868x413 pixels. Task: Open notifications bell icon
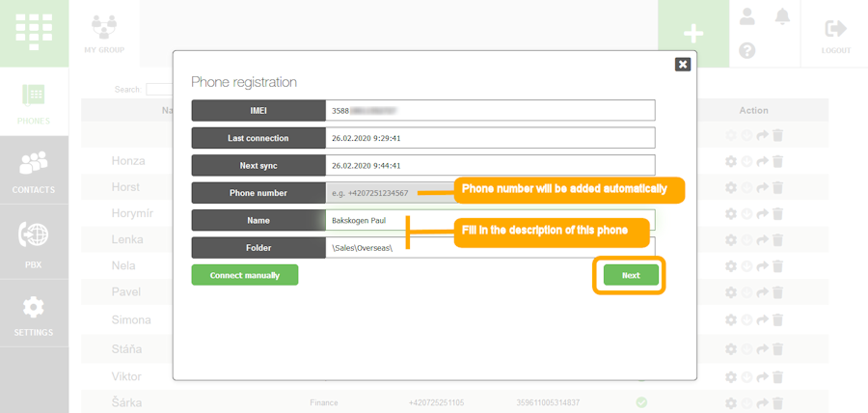tap(782, 16)
